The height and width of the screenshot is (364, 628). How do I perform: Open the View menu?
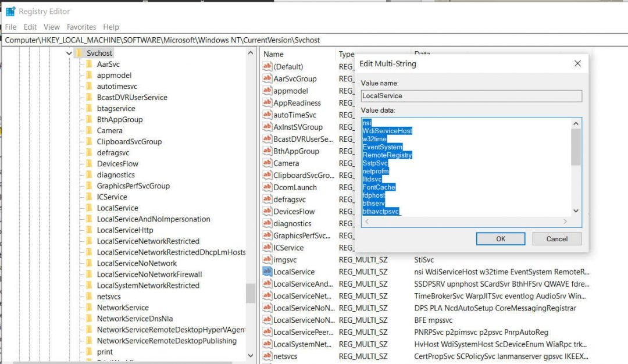pyautogui.click(x=52, y=27)
